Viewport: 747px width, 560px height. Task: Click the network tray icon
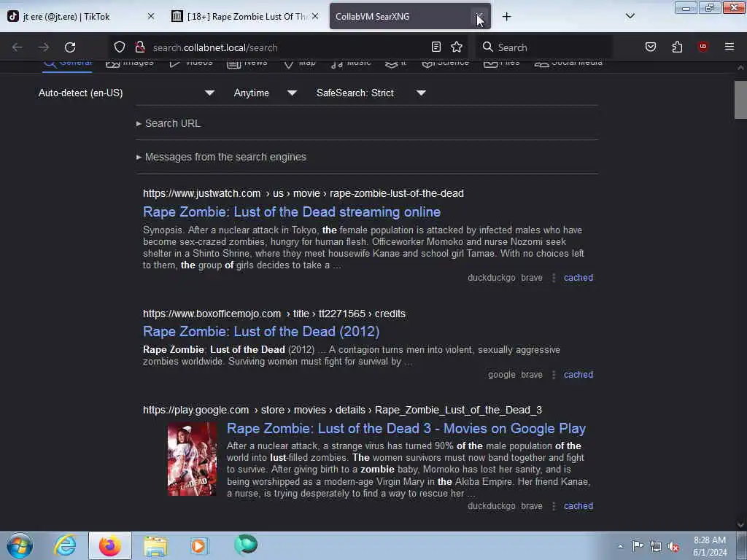[x=656, y=546]
